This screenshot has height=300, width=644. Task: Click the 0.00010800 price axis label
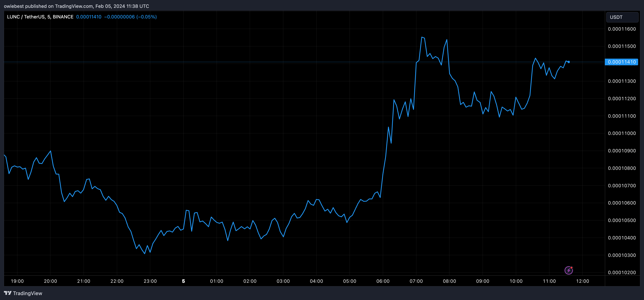click(622, 168)
